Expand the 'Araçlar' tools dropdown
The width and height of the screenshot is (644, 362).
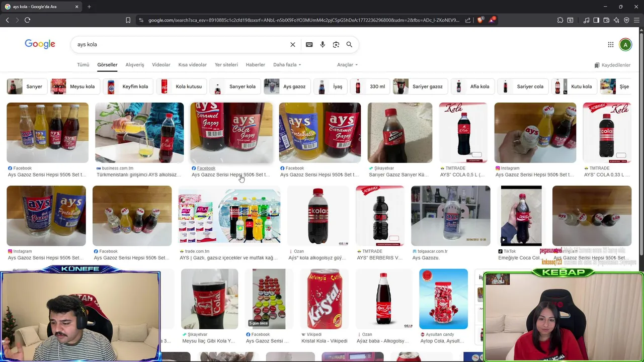coord(348,65)
